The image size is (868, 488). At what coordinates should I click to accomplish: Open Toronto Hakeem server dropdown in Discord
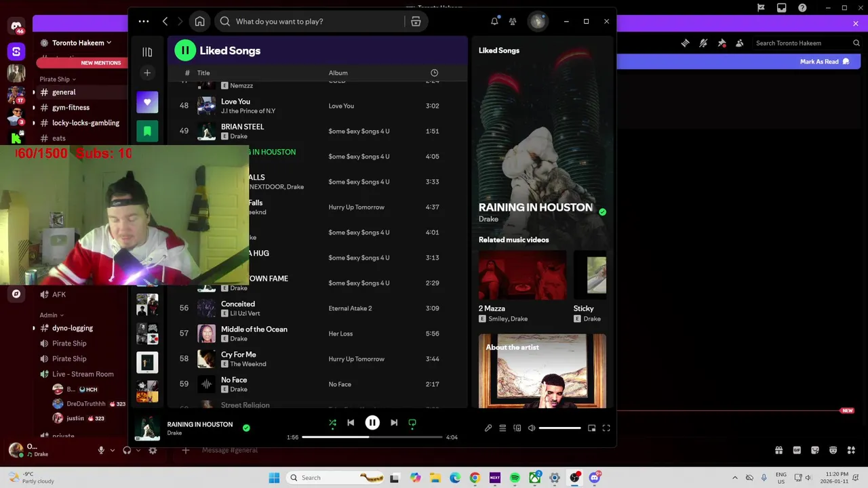81,43
